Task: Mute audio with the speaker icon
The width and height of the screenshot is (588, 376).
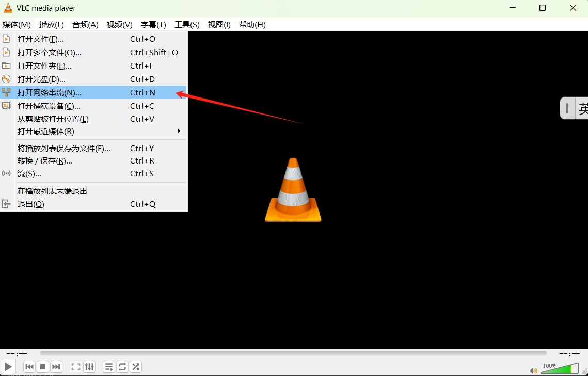Action: tap(534, 371)
